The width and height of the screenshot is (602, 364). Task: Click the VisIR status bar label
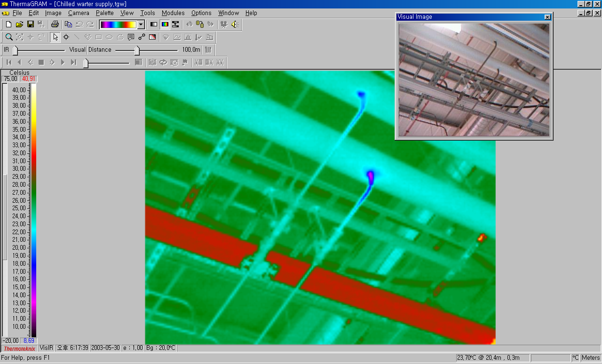[46, 348]
